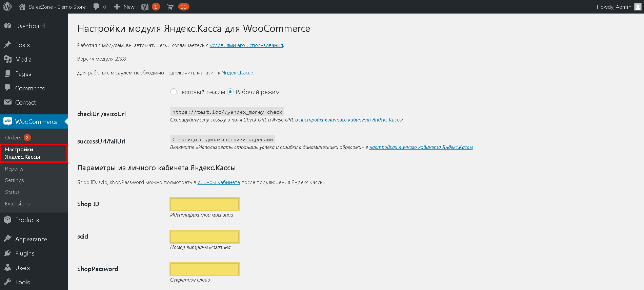Image resolution: width=644 pixels, height=290 pixels.
Task: Click the Posts pushpin icon
Action: click(7, 45)
